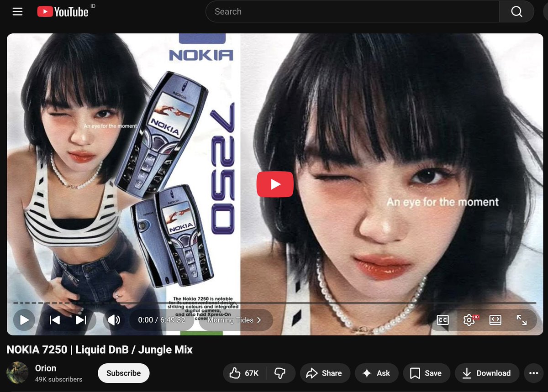Go to the YouTube home logo

pos(63,12)
